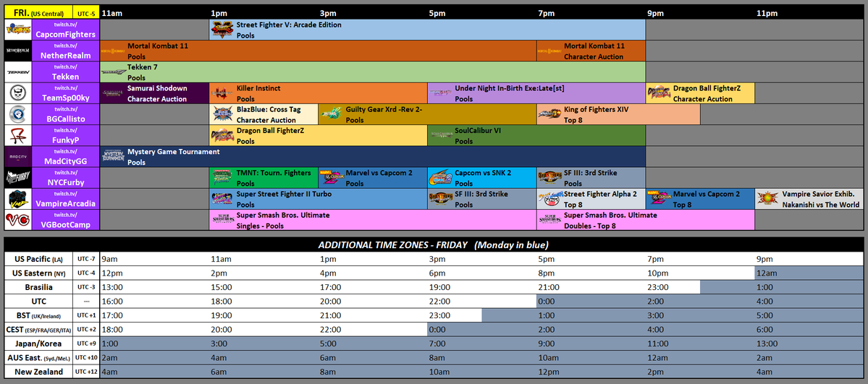Click the SoulCalibur VI game logo

pos(440,135)
